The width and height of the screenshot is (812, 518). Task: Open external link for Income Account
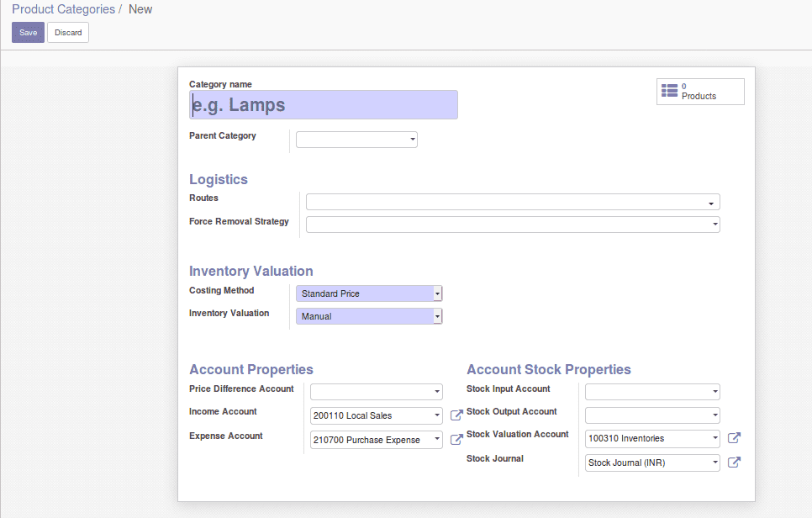pos(456,415)
